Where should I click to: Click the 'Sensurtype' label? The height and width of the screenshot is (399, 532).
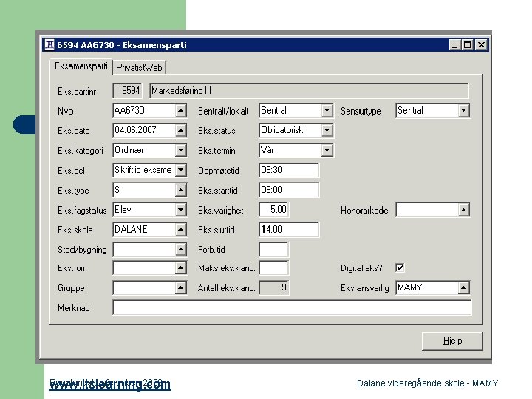[361, 111]
